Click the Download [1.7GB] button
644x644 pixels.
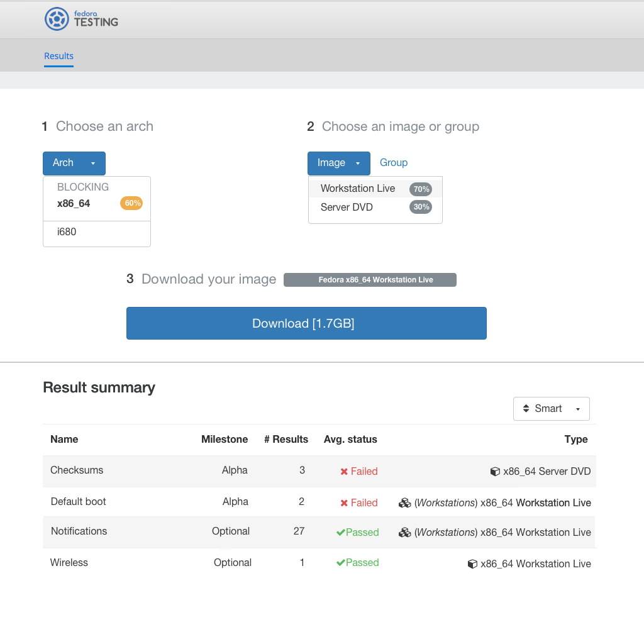(306, 323)
